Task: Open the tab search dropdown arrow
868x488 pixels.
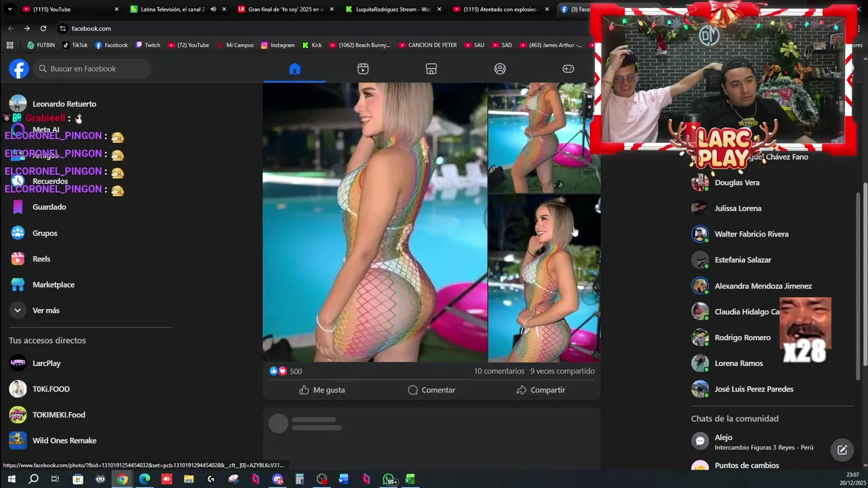Action: point(9,9)
